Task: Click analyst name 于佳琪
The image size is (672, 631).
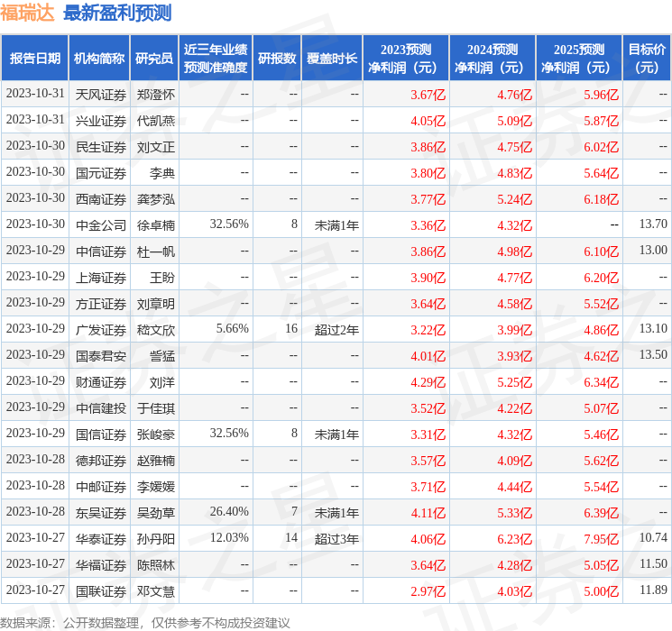Action: pos(155,407)
